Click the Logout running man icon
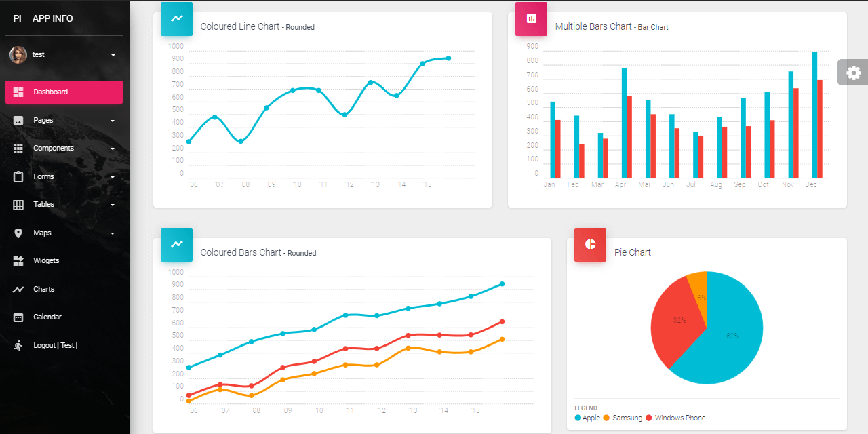868x434 pixels. (18, 345)
